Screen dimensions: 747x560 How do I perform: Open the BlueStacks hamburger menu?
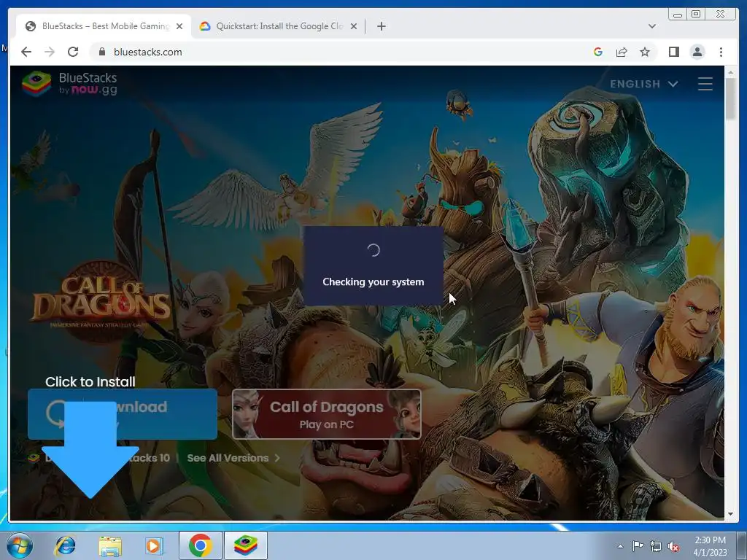click(705, 84)
